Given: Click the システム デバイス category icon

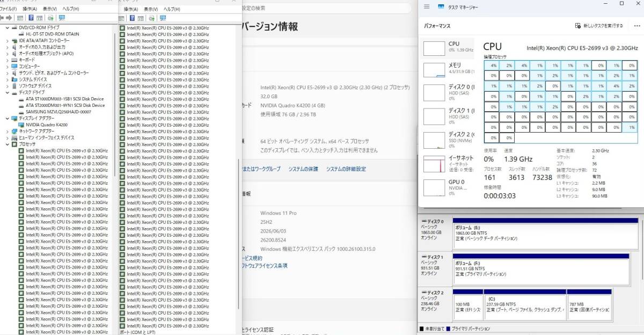Looking at the screenshot, I should tap(14, 79).
